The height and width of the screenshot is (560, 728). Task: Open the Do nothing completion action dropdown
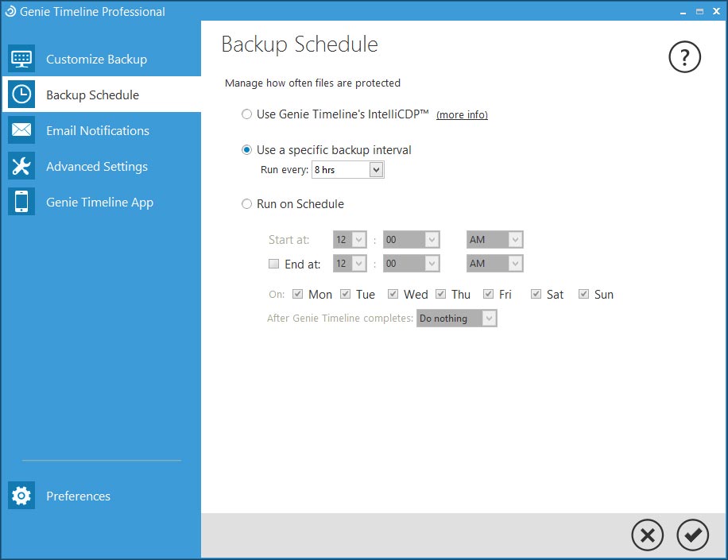coord(456,319)
